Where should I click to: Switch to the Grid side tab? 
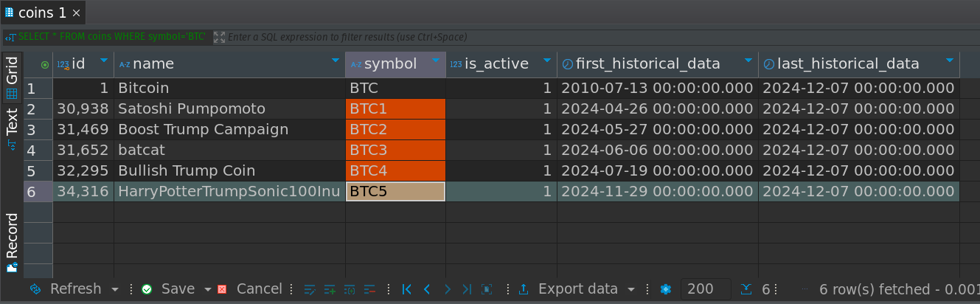(x=12, y=77)
